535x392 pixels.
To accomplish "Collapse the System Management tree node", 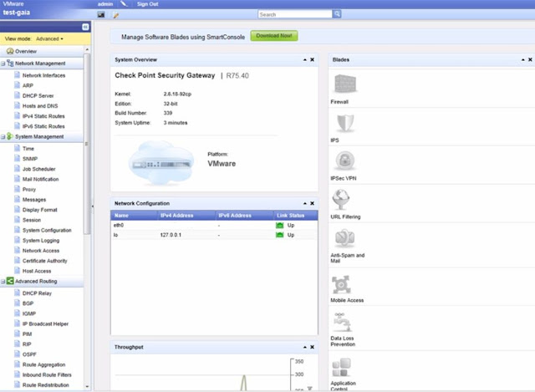I will click(3, 137).
